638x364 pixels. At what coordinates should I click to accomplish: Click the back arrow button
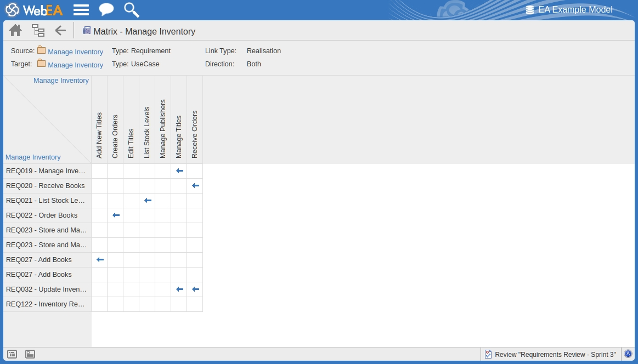[60, 31]
